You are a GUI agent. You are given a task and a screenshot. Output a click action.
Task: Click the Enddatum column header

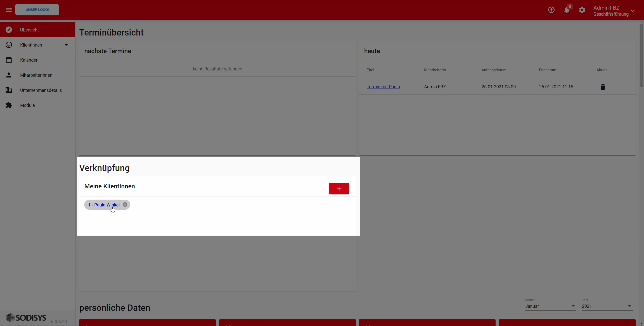click(547, 70)
